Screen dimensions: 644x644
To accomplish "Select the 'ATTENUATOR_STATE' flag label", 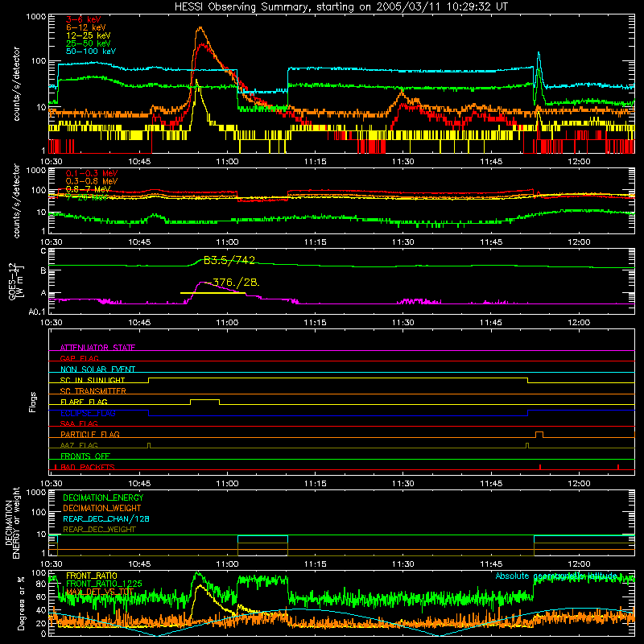I will click(x=97, y=348).
